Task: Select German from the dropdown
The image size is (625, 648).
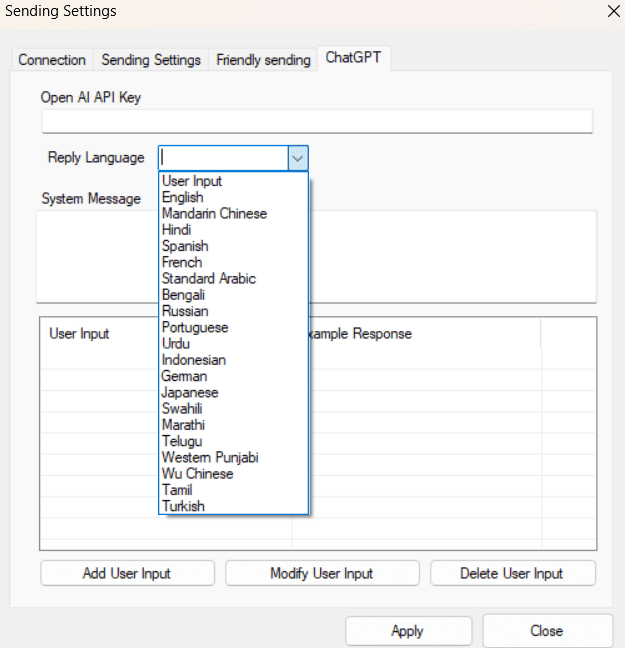Action: click(185, 376)
